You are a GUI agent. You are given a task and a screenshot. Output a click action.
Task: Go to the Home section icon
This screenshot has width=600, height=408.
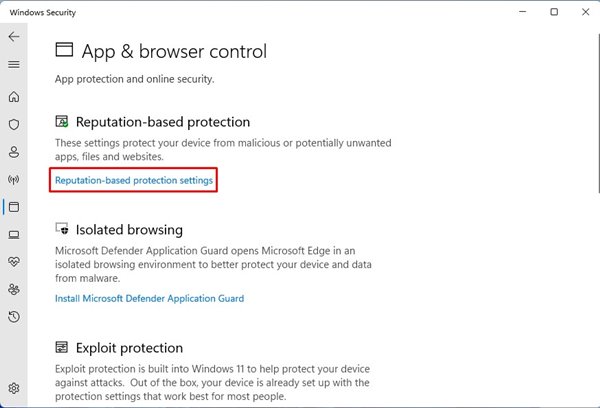(14, 97)
